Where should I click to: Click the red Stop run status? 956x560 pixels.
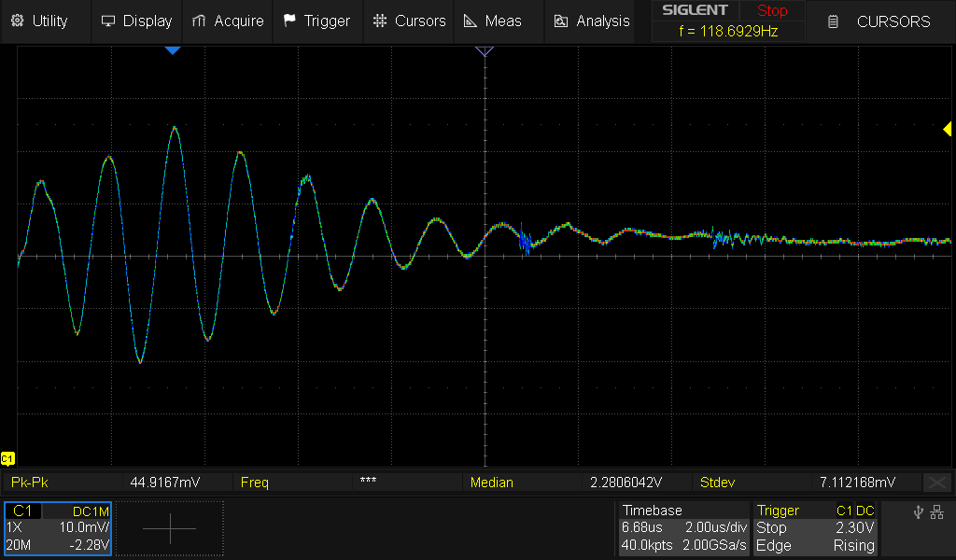772,11
